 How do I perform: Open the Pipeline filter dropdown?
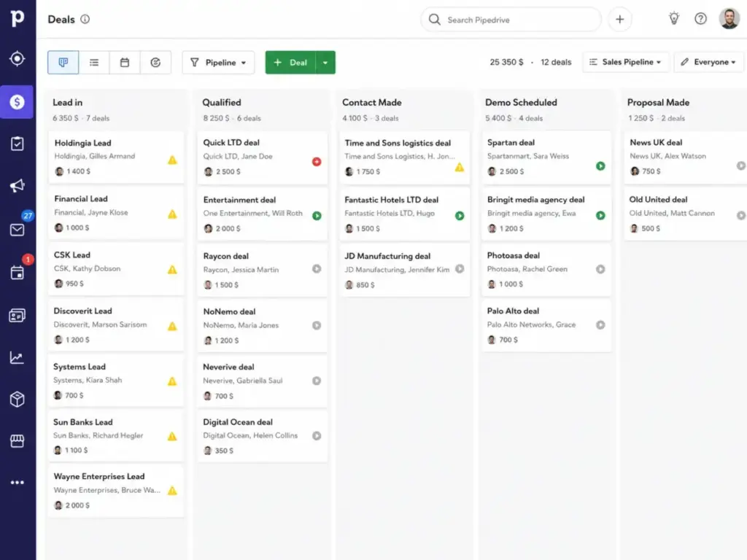[218, 63]
